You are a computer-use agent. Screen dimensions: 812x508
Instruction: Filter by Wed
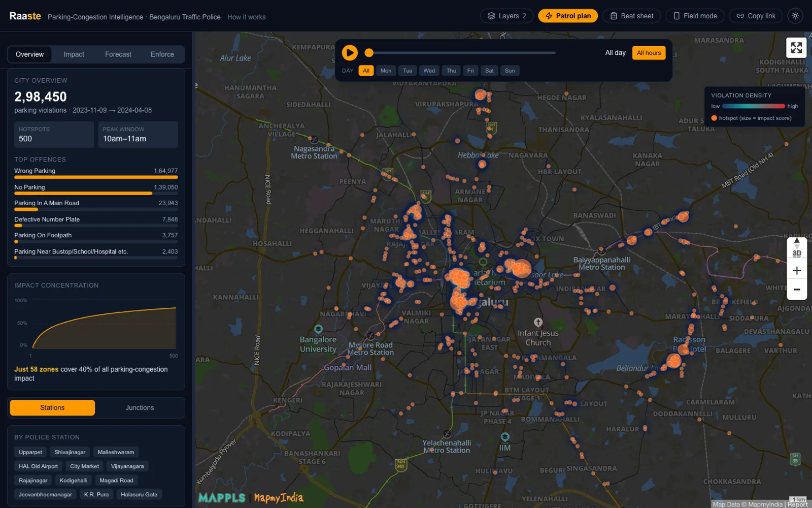pyautogui.click(x=429, y=71)
